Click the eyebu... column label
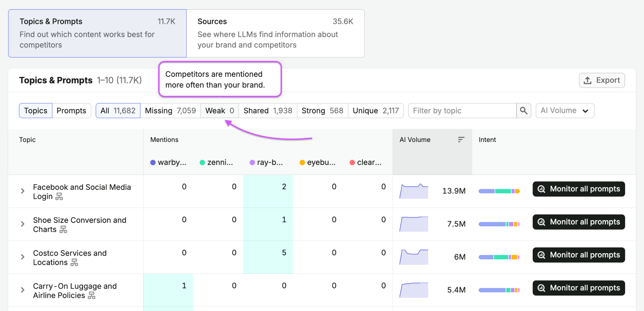Screen dimensions: 644x311 pyautogui.click(x=321, y=162)
